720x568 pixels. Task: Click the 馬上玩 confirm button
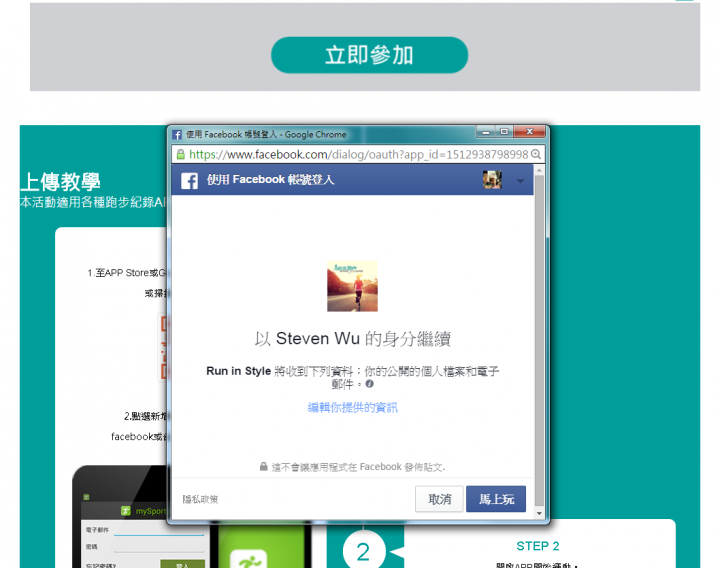pos(496,499)
